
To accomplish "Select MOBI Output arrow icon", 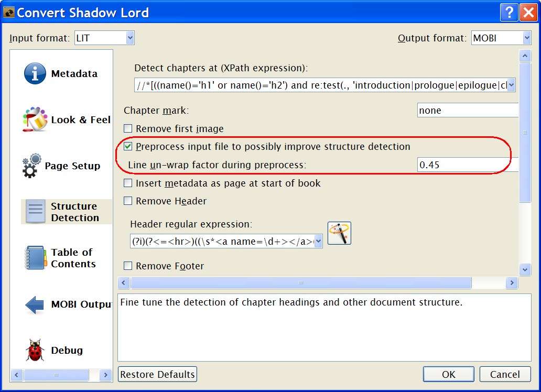I will point(35,304).
